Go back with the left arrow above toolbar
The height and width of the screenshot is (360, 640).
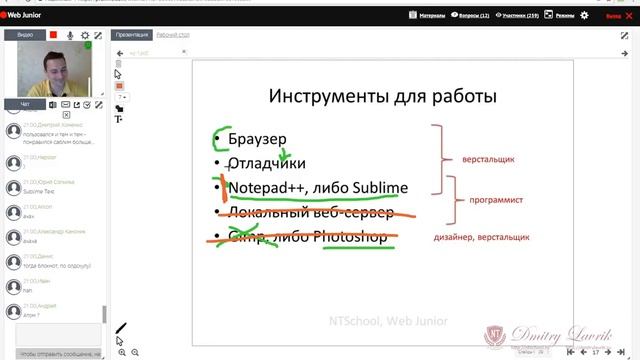pyautogui.click(x=120, y=53)
